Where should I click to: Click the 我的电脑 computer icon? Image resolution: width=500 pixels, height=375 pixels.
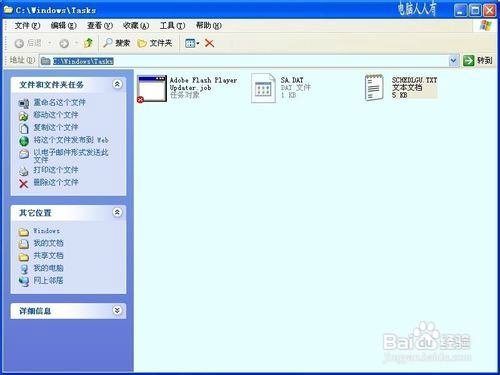24,269
